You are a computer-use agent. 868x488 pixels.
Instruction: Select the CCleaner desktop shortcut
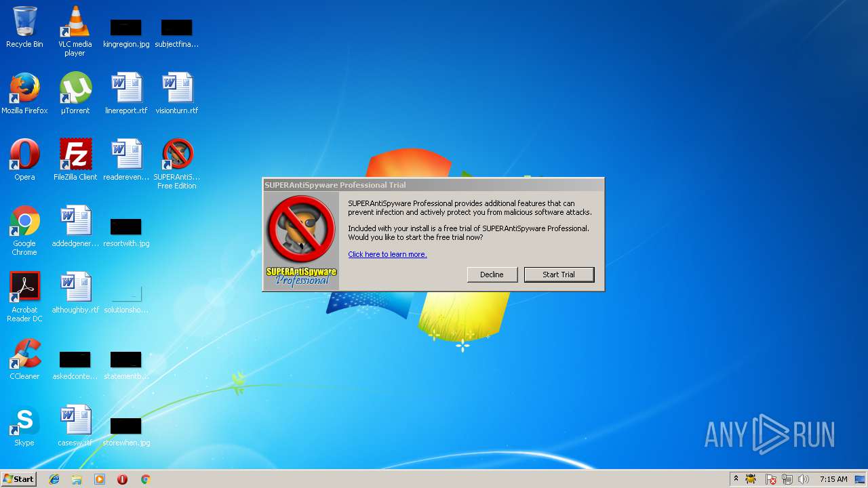point(24,359)
